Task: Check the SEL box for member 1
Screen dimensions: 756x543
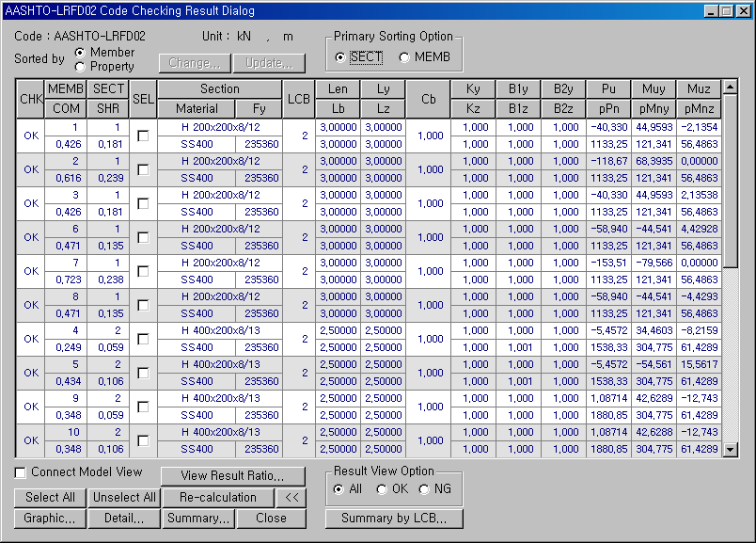Action: [143, 136]
